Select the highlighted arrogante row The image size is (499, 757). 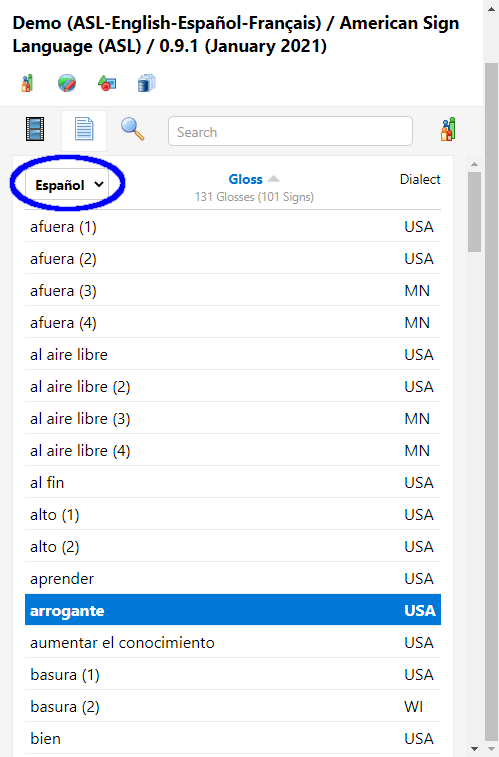(233, 610)
